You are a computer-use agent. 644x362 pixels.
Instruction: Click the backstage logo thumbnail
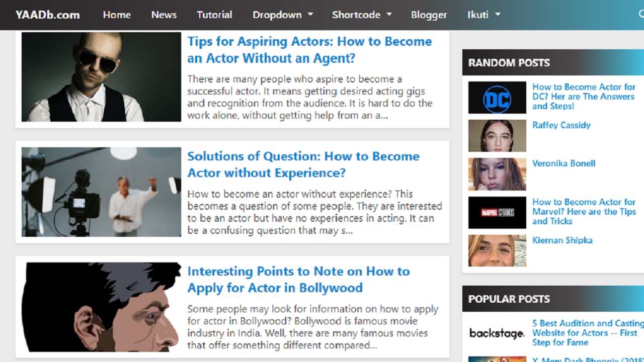(x=497, y=333)
